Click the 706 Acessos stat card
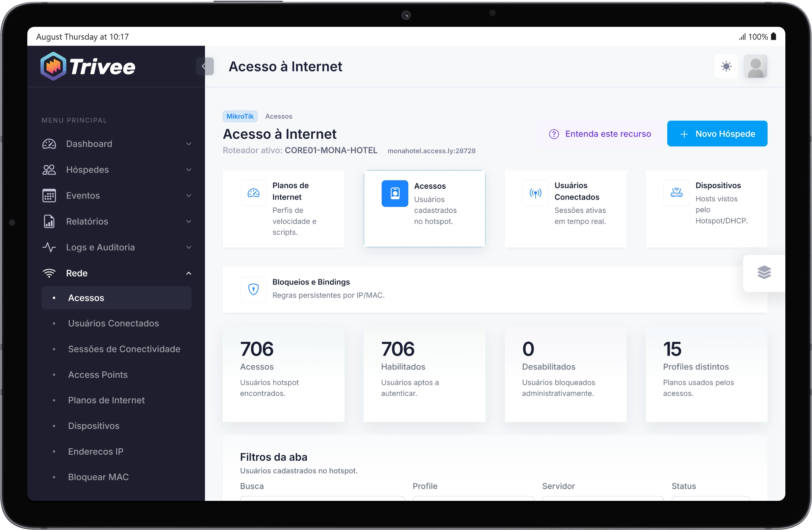812x530 pixels. coord(284,374)
